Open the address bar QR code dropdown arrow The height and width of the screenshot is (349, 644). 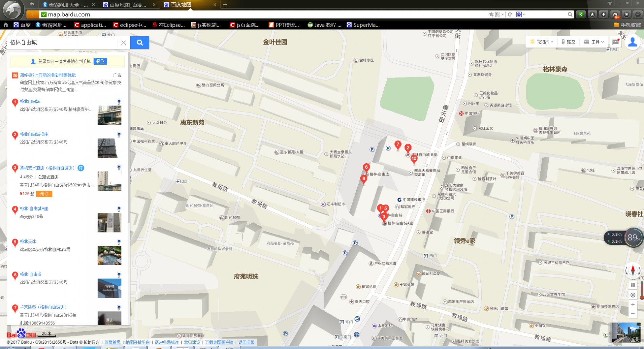pos(502,14)
